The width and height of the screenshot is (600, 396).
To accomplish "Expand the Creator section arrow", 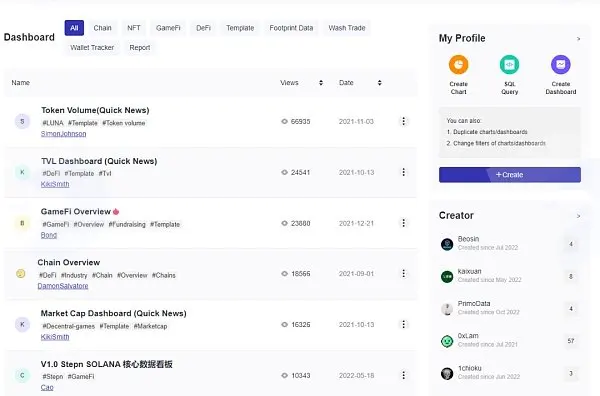I will (578, 216).
